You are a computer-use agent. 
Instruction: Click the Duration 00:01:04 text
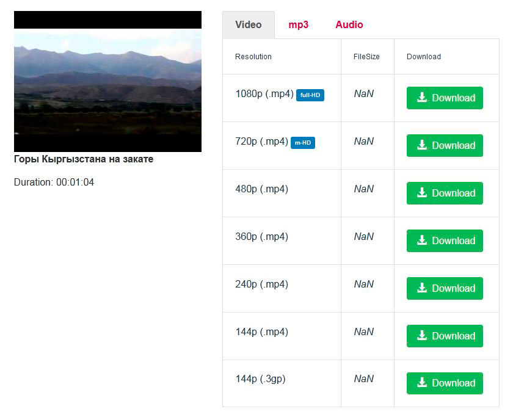54,182
